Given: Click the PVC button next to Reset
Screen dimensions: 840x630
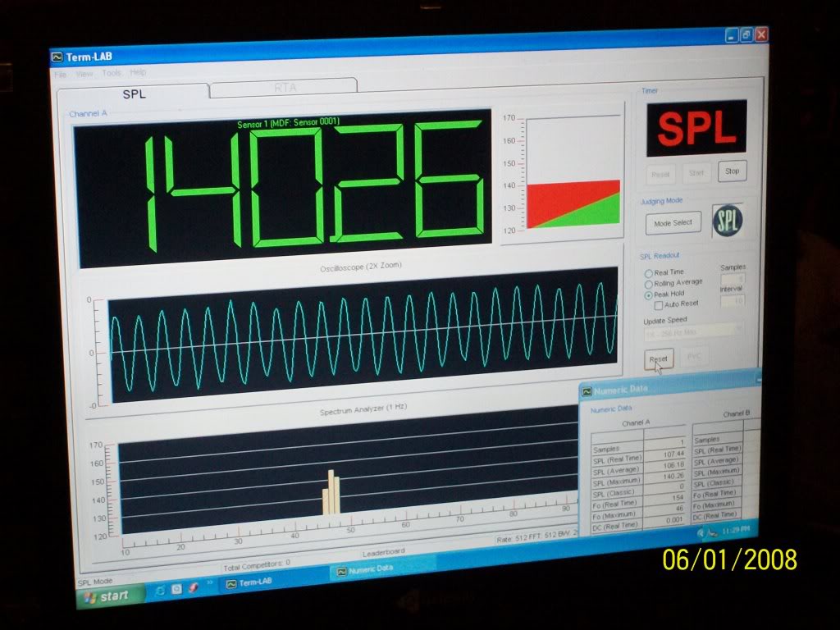Looking at the screenshot, I should (694, 356).
